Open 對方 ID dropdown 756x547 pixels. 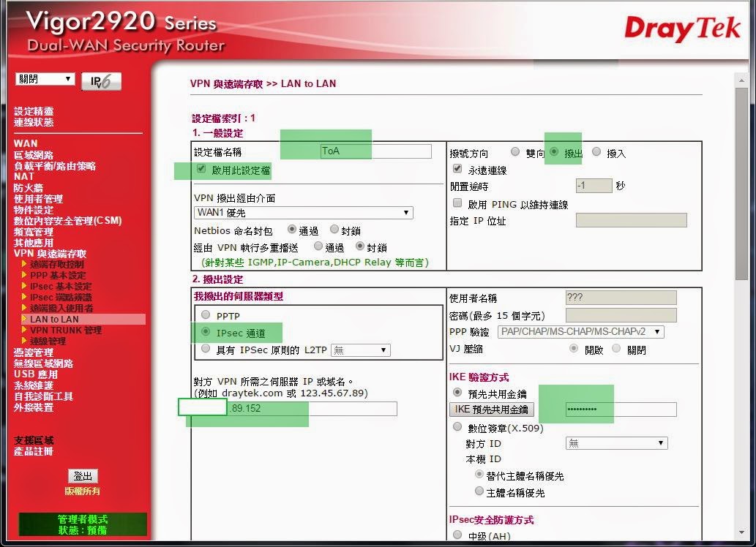[x=617, y=443]
